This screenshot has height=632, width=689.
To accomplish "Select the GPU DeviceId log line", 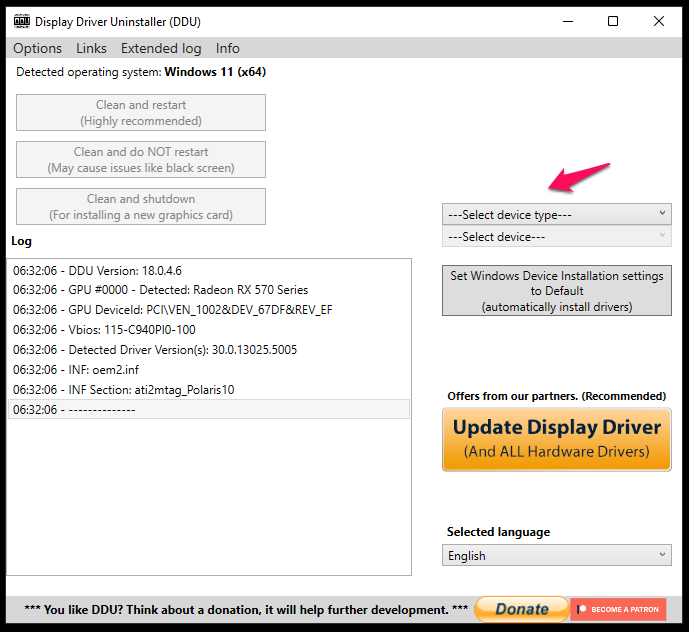I will (209, 310).
